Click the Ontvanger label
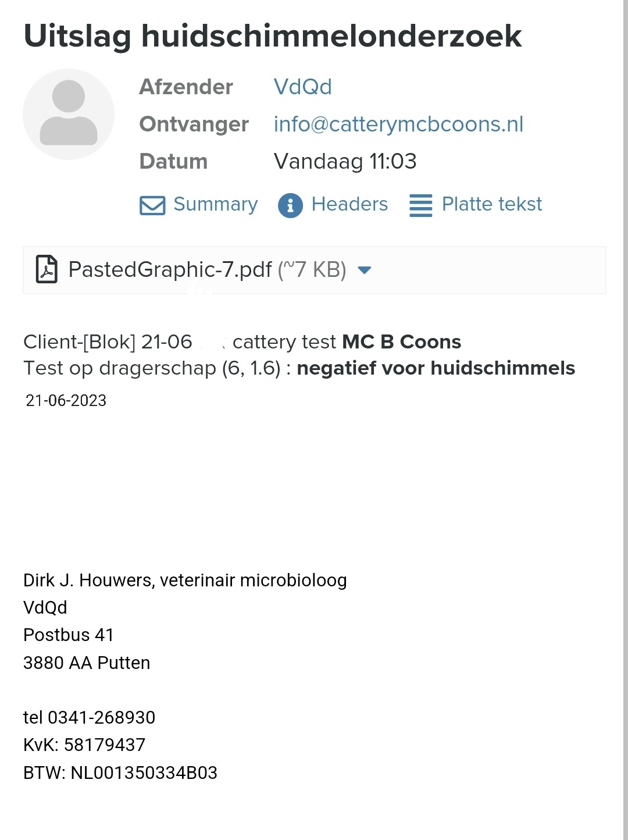Image resolution: width=628 pixels, height=840 pixels. pos(194,124)
